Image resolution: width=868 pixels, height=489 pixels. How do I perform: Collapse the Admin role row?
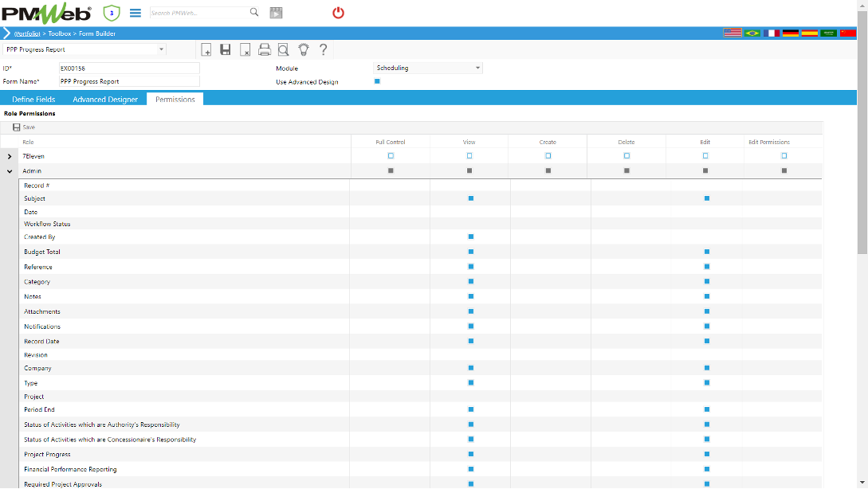[10, 171]
